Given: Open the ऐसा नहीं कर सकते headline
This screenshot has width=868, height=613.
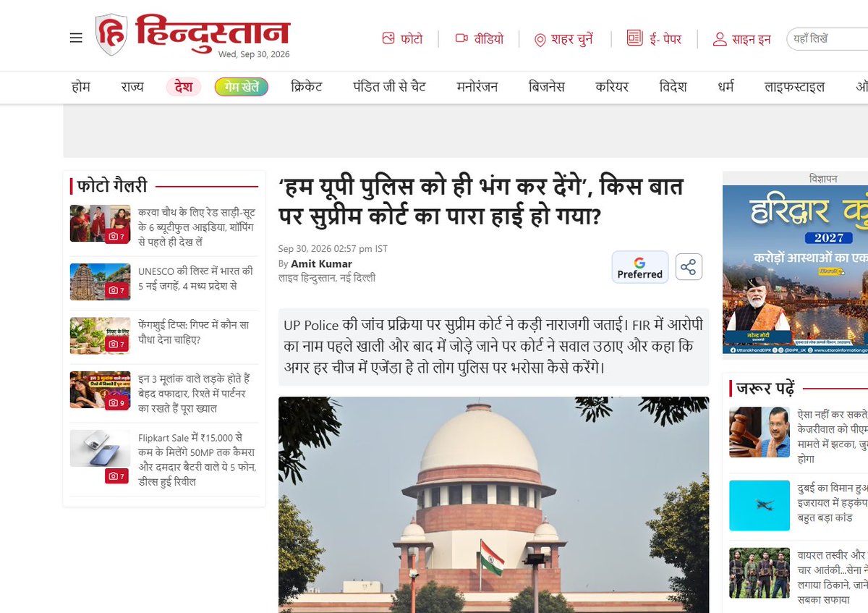Looking at the screenshot, I should tap(833, 436).
